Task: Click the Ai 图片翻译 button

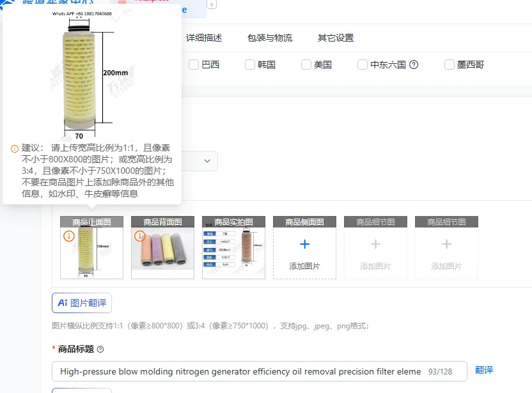Action: pyautogui.click(x=82, y=303)
